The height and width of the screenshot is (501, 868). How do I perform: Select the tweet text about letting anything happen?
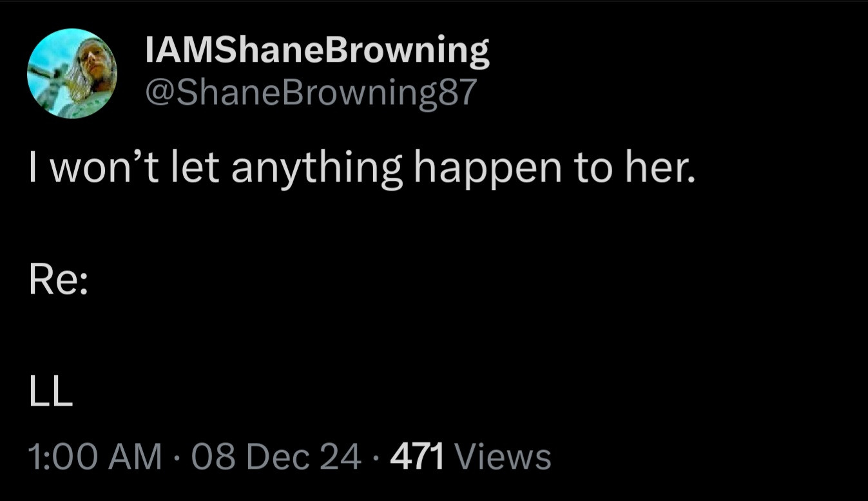point(362,170)
